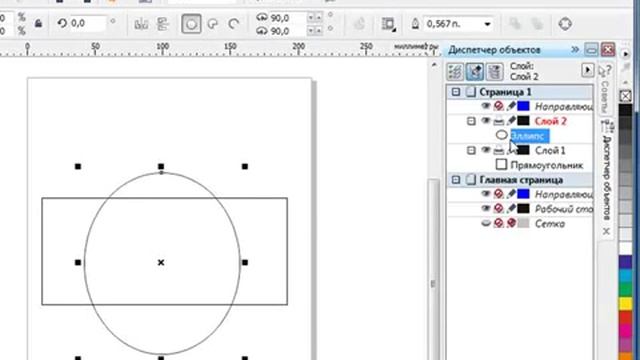Toggle Show Object Properties button in docker
This screenshot has height=360, width=640.
(455, 72)
